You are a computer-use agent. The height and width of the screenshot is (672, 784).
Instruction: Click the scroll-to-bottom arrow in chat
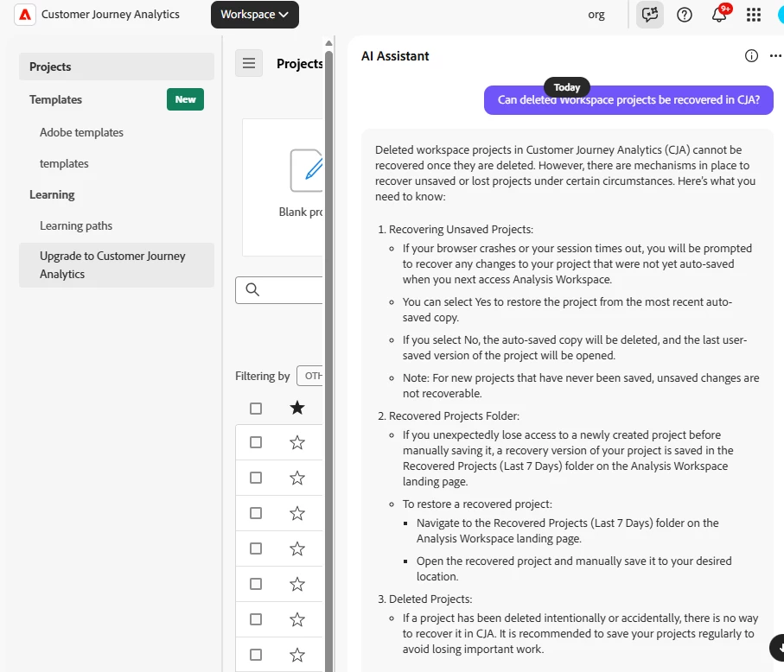[777, 648]
